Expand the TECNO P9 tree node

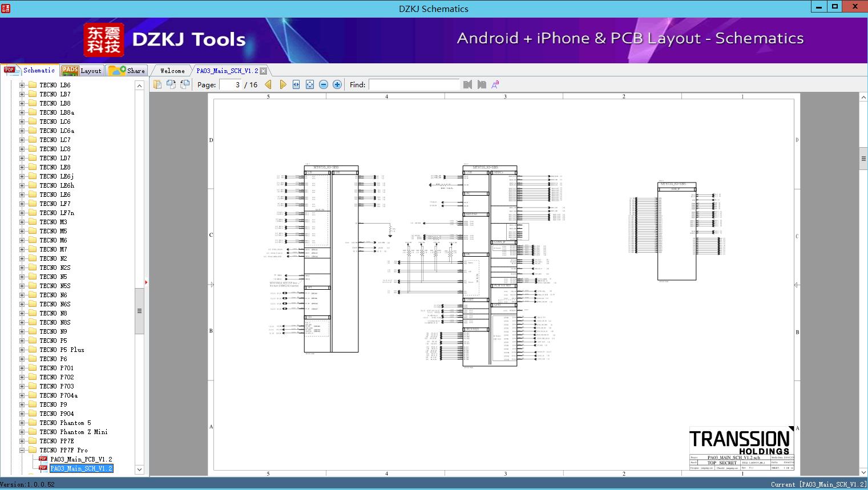point(22,404)
